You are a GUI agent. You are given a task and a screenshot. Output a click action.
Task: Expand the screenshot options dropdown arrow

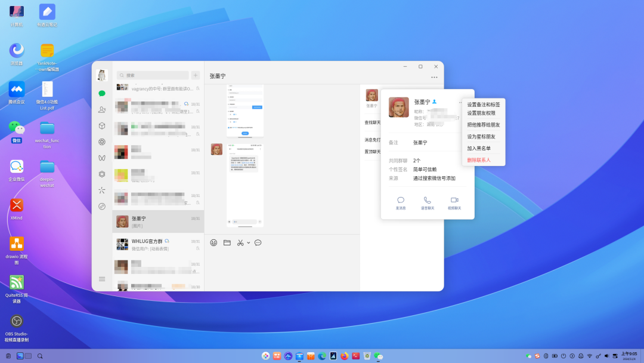pyautogui.click(x=249, y=243)
